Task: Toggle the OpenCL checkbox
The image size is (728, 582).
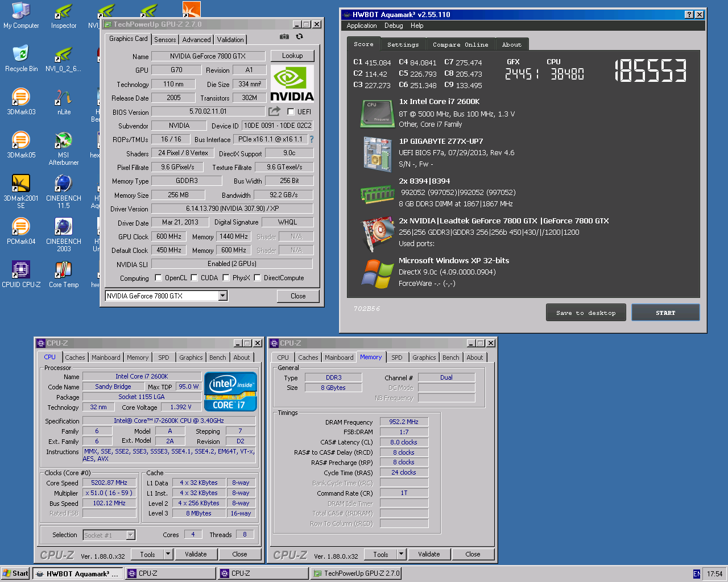Action: [159, 278]
